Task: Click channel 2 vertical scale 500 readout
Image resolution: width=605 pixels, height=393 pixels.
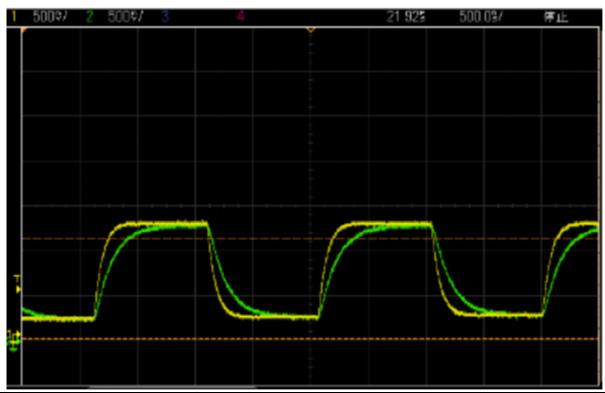Action: (x=125, y=17)
